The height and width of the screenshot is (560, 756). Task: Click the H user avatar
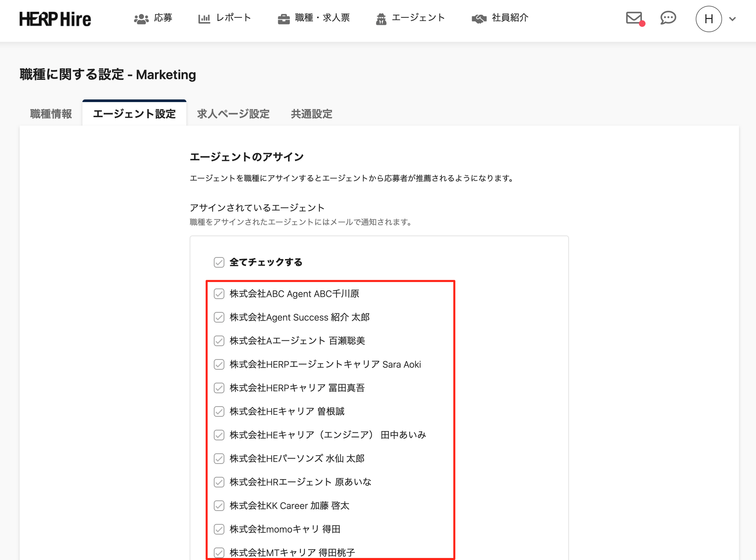click(x=709, y=19)
